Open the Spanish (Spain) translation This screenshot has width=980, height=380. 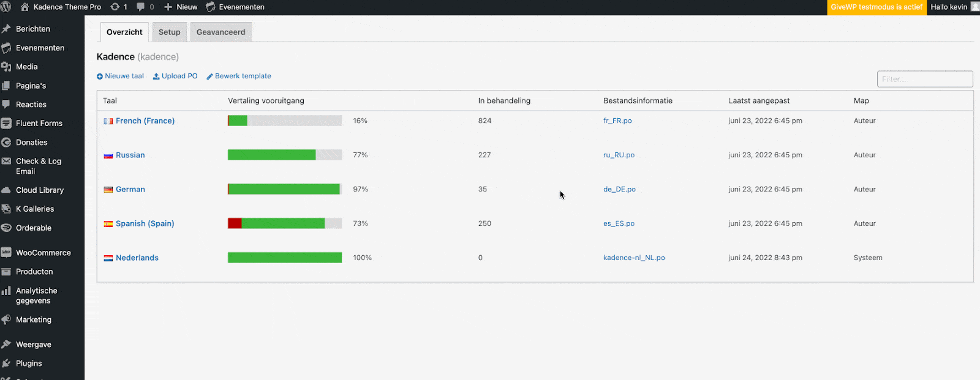click(x=145, y=224)
